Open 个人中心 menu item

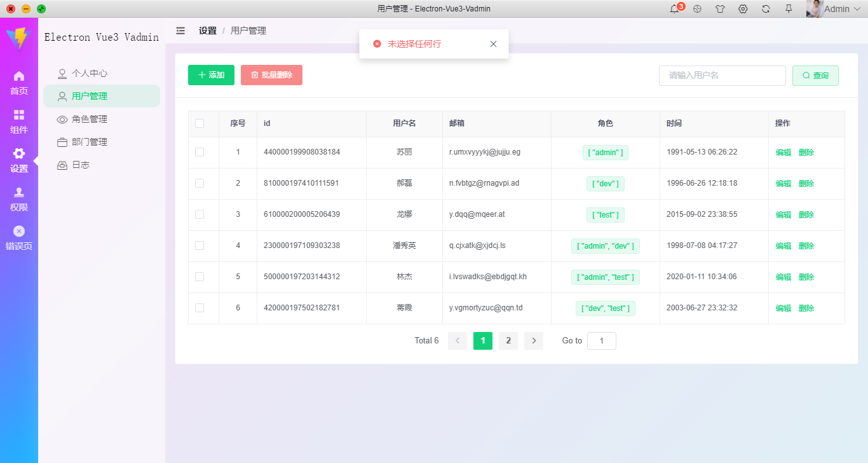(102, 73)
